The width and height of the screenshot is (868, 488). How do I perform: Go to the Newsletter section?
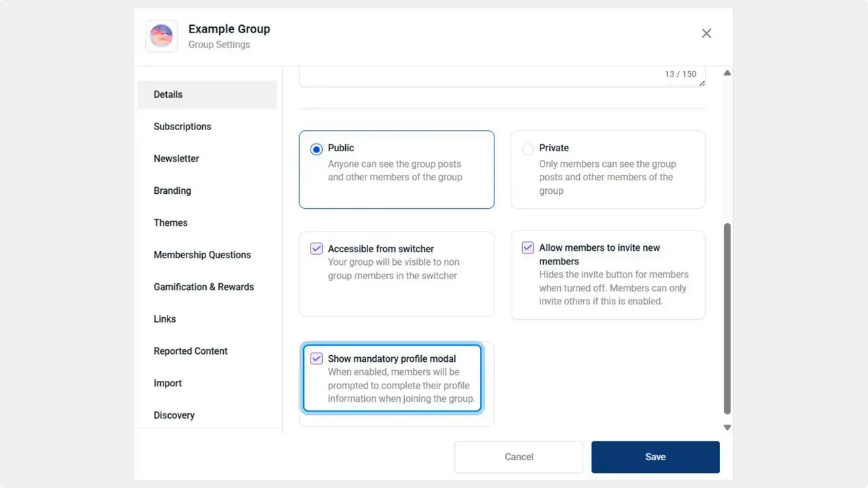(x=176, y=159)
